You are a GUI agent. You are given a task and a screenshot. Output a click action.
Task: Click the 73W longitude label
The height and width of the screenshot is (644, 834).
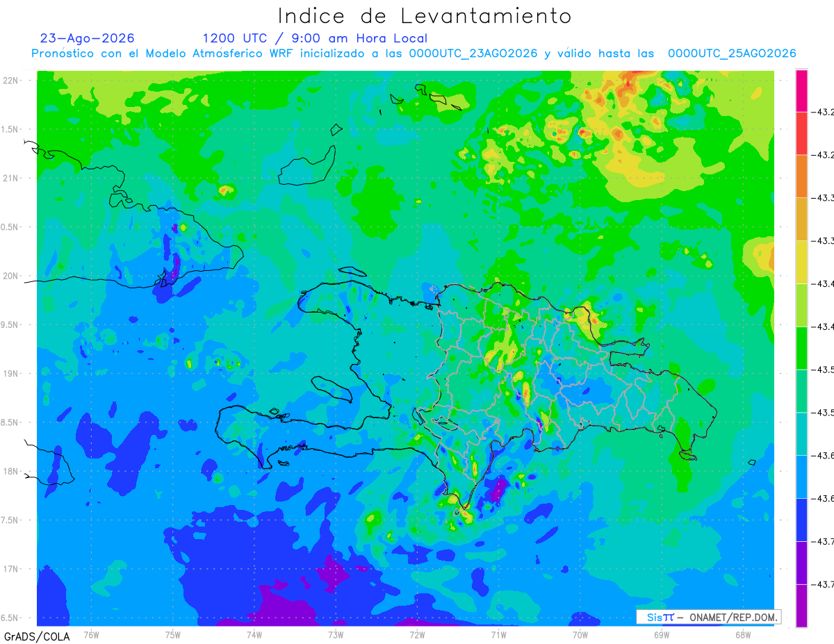tap(336, 634)
